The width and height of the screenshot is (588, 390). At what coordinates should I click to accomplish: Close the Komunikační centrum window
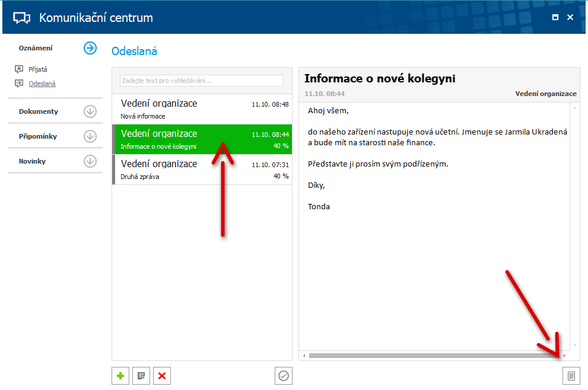point(570,17)
